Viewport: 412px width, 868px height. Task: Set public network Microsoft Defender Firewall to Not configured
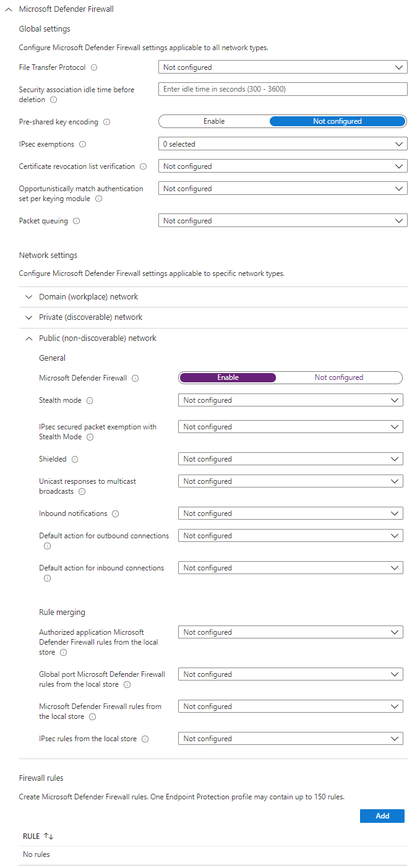(339, 377)
